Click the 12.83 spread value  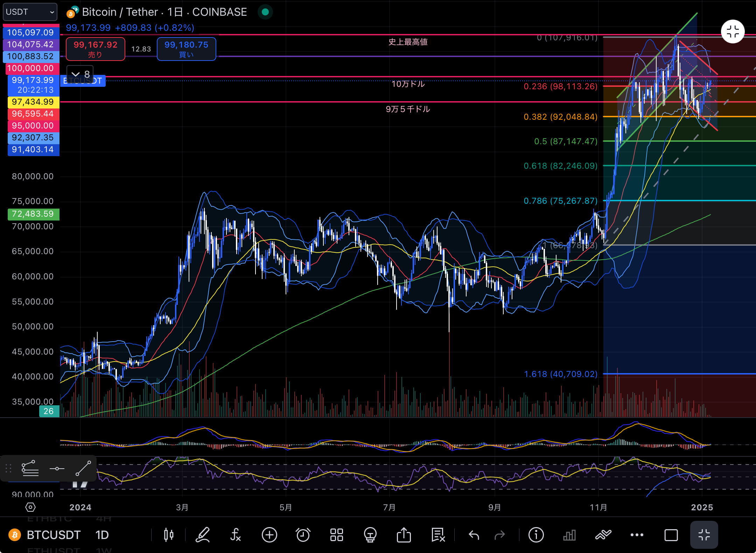click(141, 49)
